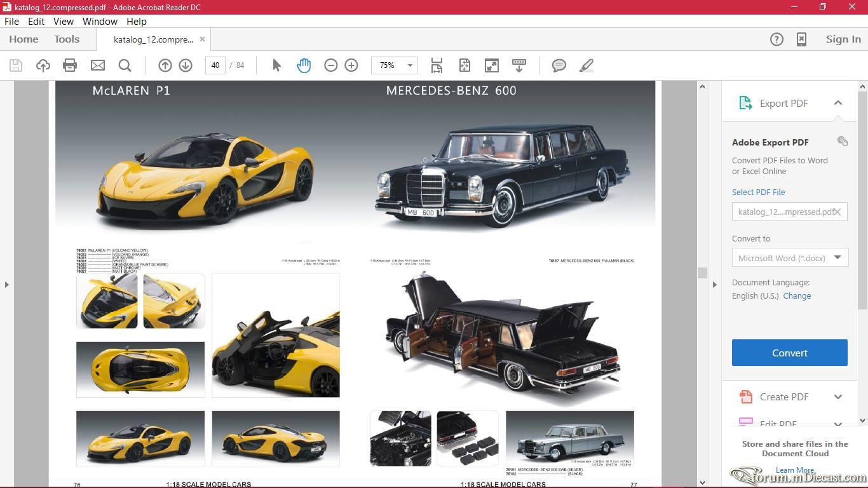The image size is (868, 488).
Task: Switch to full screen mode icon
Action: pos(492,65)
